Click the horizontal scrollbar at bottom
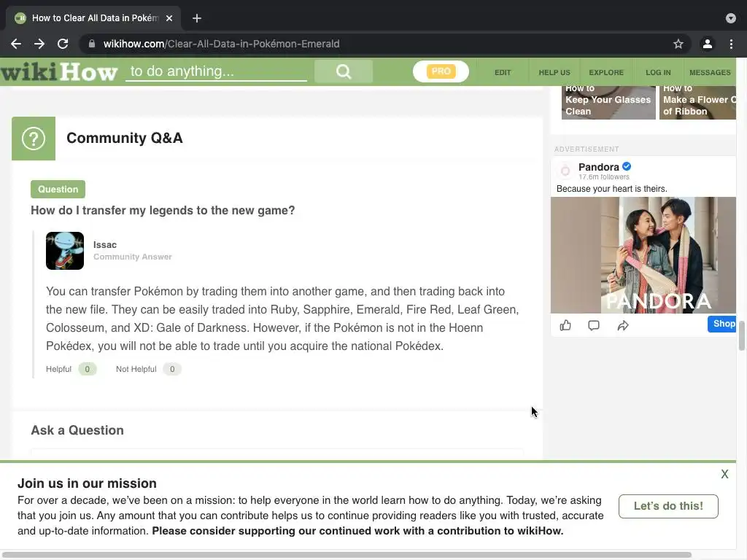 pyautogui.click(x=345, y=555)
